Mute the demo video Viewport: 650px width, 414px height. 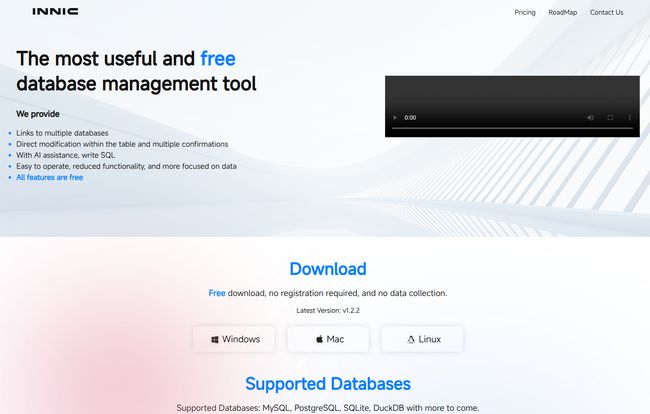click(590, 118)
